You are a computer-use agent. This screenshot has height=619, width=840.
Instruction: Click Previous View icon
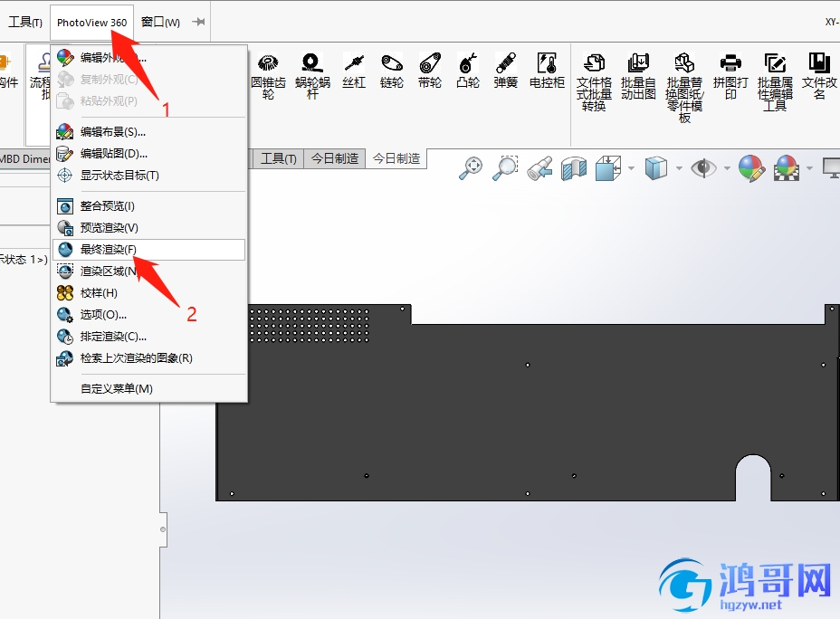click(540, 168)
